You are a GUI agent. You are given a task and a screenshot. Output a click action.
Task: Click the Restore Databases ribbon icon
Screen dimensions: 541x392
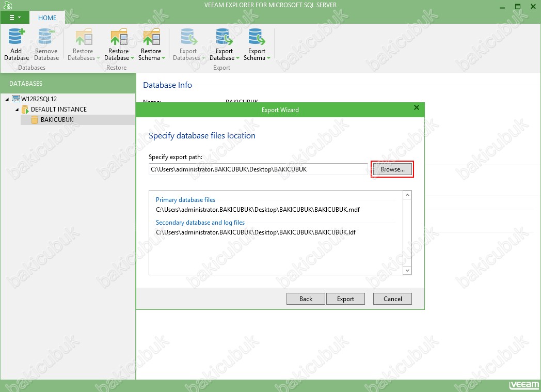pos(84,37)
